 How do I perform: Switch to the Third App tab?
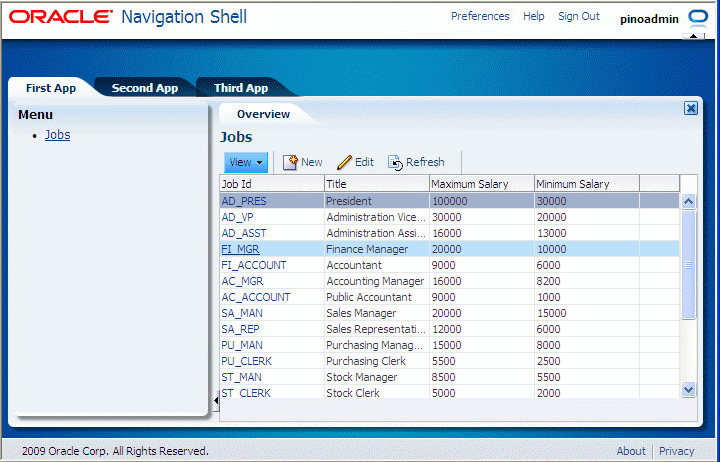(241, 88)
